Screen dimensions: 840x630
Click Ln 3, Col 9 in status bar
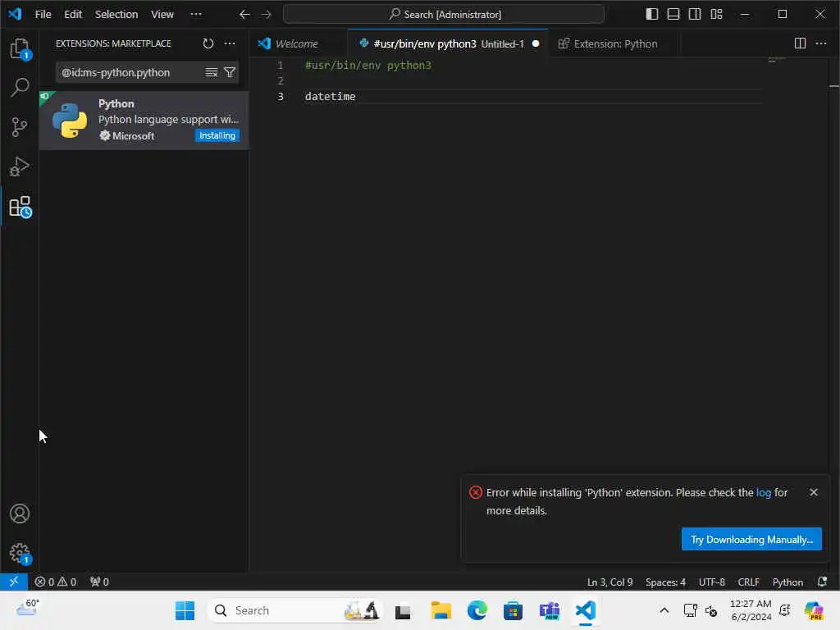pos(609,582)
